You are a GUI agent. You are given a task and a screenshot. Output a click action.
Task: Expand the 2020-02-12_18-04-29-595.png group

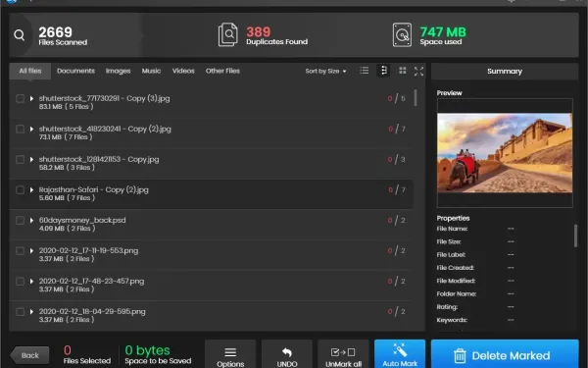32,311
